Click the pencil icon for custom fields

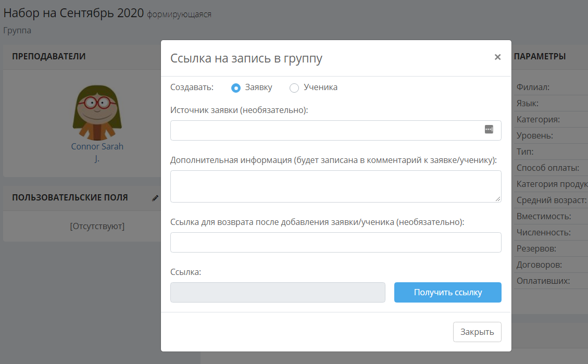pyautogui.click(x=155, y=198)
